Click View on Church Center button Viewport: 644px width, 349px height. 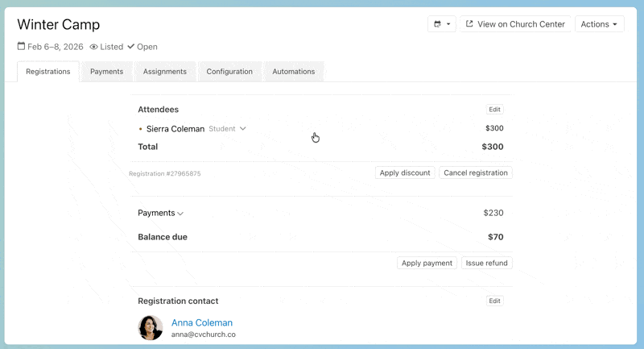[515, 24]
